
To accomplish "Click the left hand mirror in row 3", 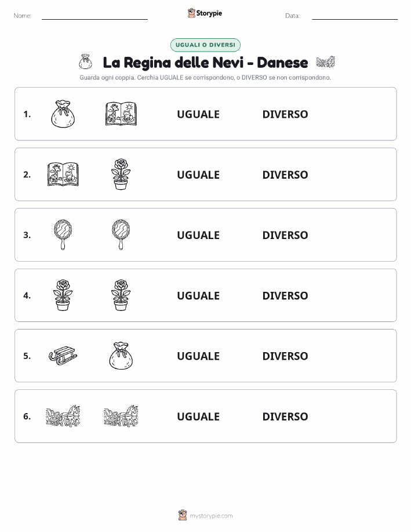I will pos(63,235).
